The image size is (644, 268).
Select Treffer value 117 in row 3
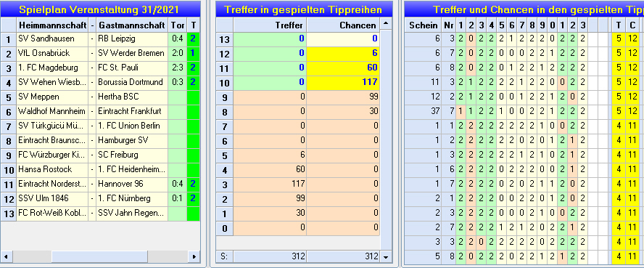click(x=270, y=184)
